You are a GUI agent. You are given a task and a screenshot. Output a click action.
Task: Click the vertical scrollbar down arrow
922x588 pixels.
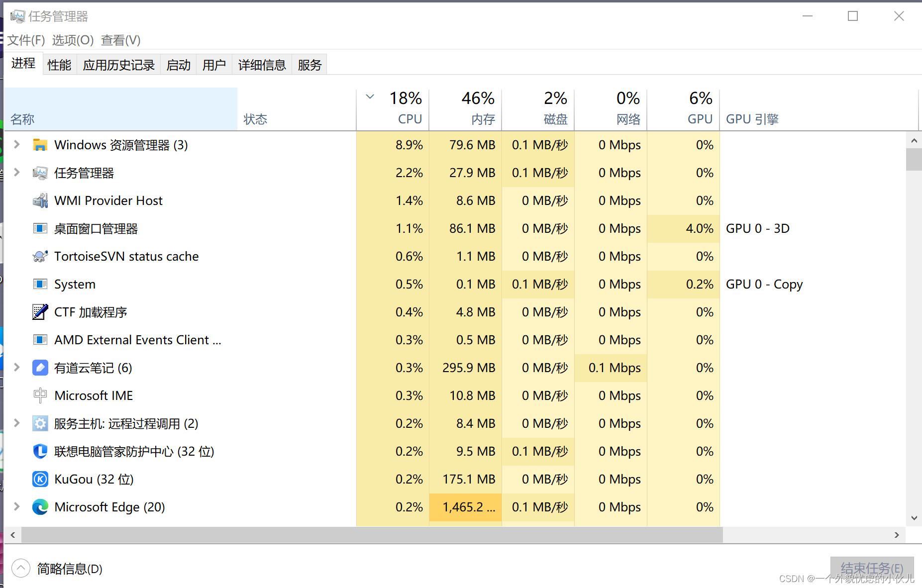(x=914, y=518)
